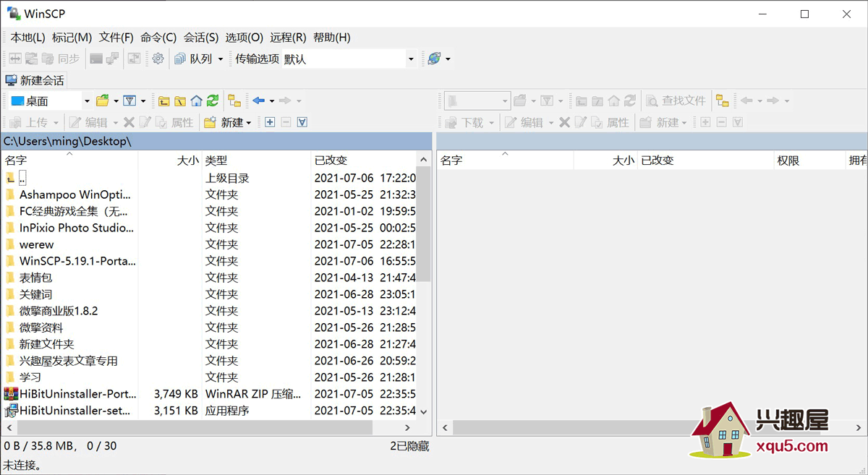Select the werew folder row

[x=210, y=244]
